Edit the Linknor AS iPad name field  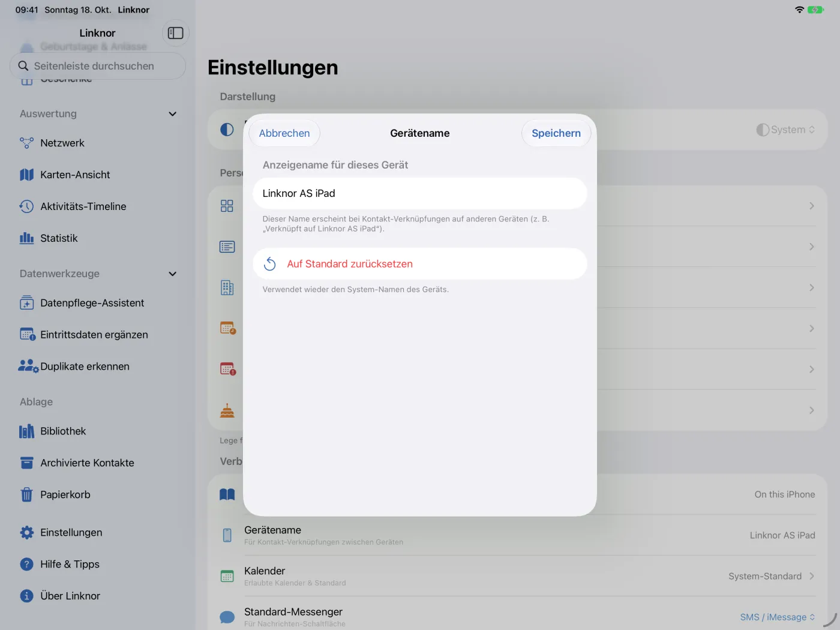pyautogui.click(x=420, y=193)
